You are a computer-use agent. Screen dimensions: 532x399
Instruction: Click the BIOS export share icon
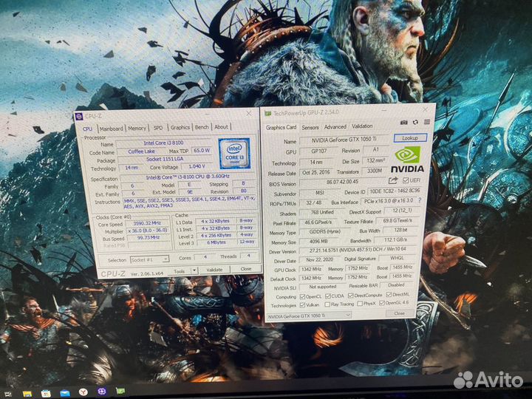(x=393, y=180)
